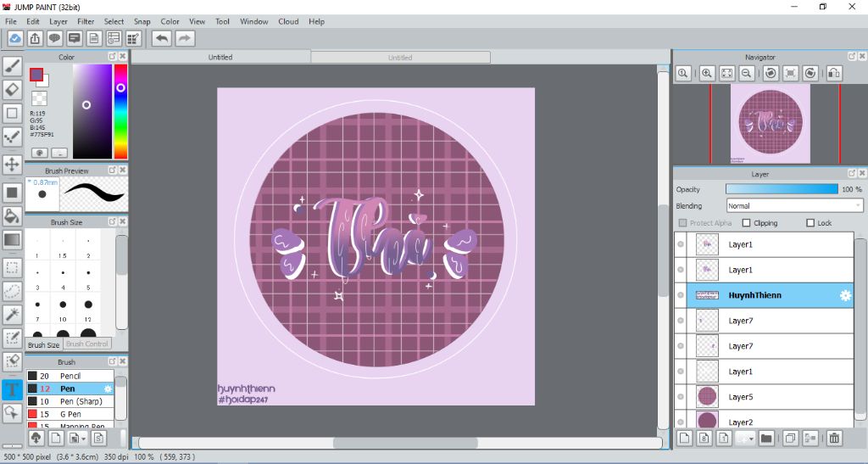868x464 pixels.
Task: Open the Blending mode dropdown
Action: (x=794, y=206)
